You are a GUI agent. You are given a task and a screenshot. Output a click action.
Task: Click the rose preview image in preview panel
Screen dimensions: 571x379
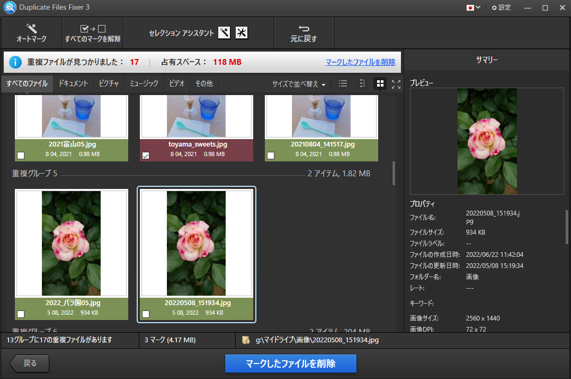click(487, 141)
